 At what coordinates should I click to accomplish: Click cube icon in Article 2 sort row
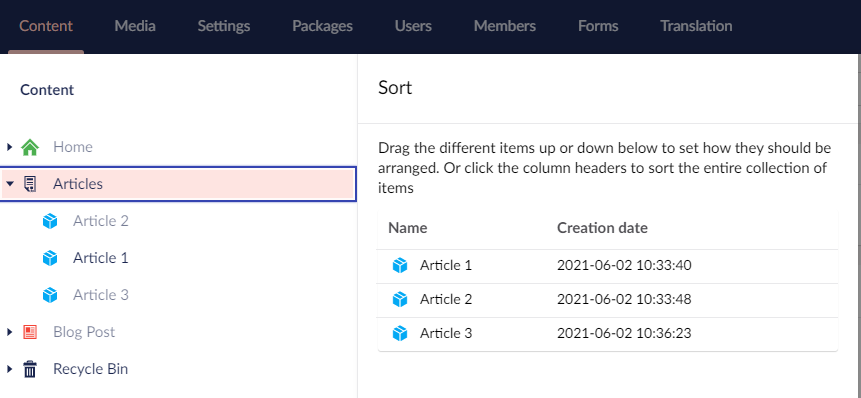[400, 300]
